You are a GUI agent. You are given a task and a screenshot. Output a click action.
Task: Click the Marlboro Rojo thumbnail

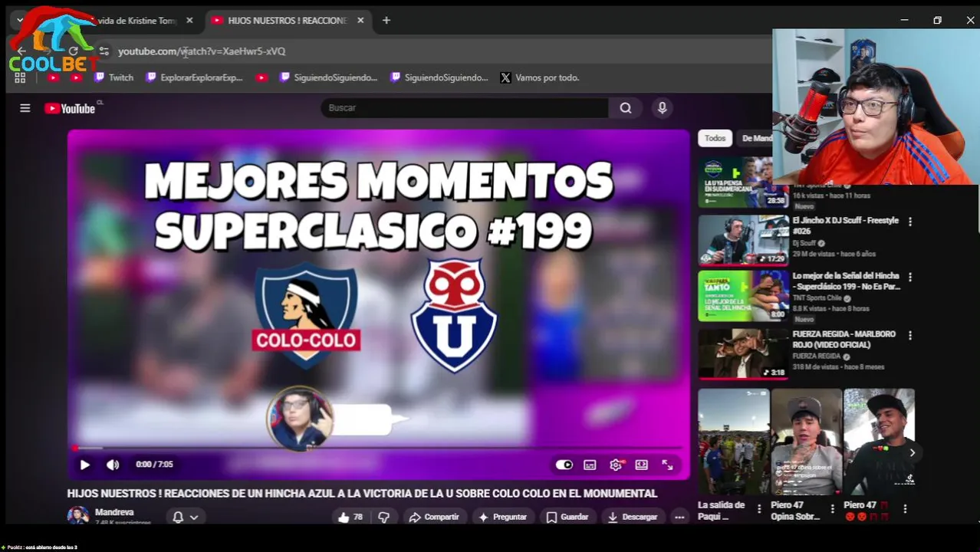(743, 354)
